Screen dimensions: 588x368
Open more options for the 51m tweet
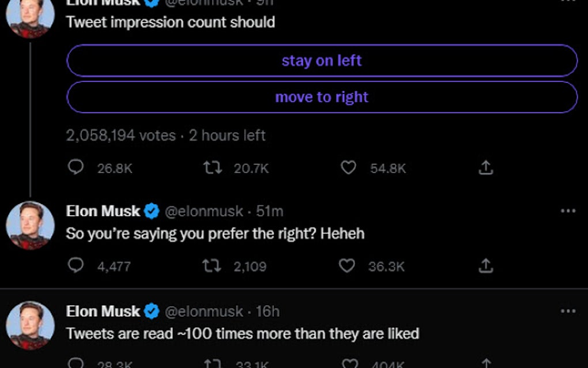568,211
